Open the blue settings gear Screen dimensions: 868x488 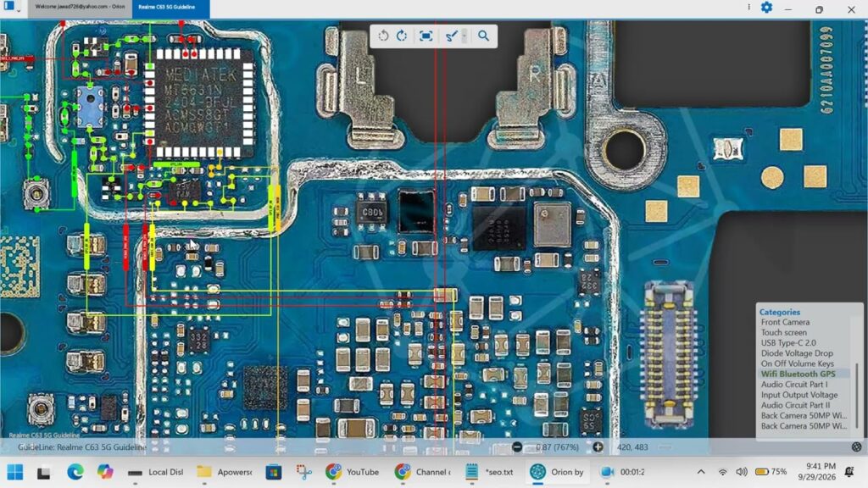click(766, 8)
